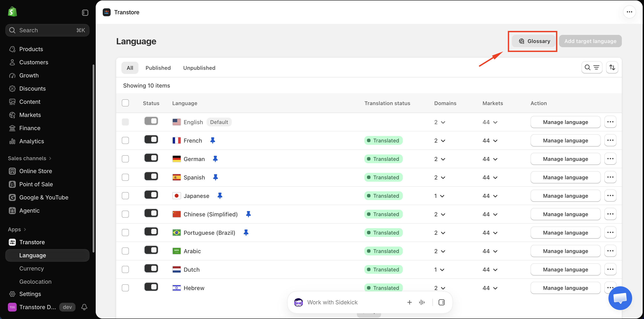
Task: Toggle Dutch language status switch
Action: (x=151, y=269)
